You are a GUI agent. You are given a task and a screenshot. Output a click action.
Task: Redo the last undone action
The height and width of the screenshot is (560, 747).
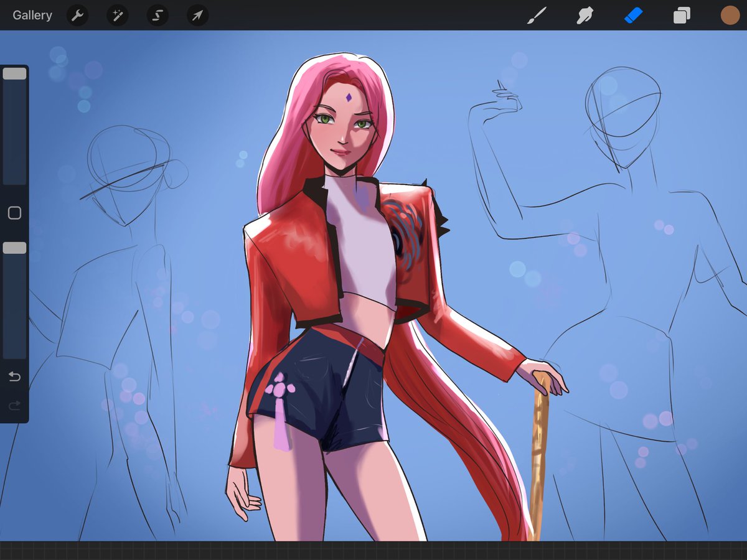[x=14, y=406]
